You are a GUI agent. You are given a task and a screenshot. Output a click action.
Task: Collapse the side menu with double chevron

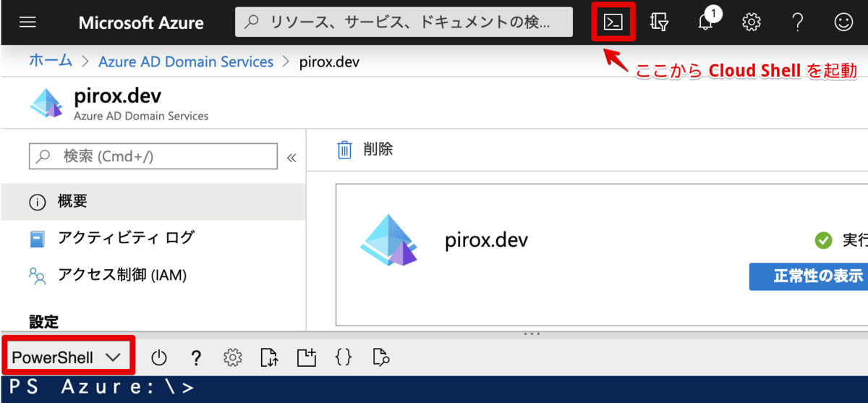point(292,157)
